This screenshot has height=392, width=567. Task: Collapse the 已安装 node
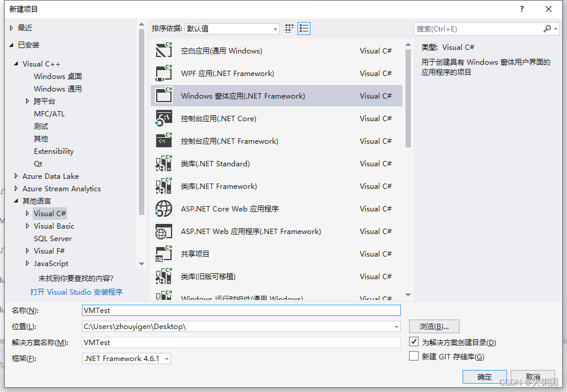pyautogui.click(x=11, y=45)
